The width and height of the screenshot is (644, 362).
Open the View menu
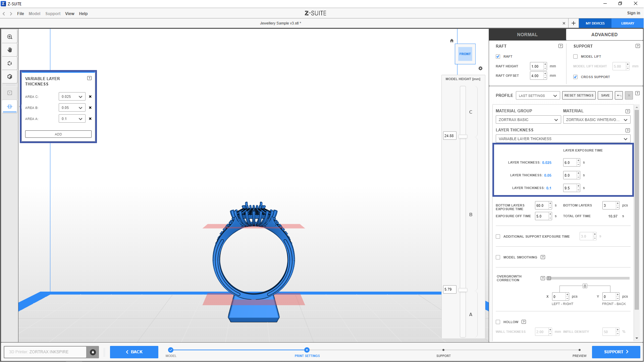coord(69,14)
